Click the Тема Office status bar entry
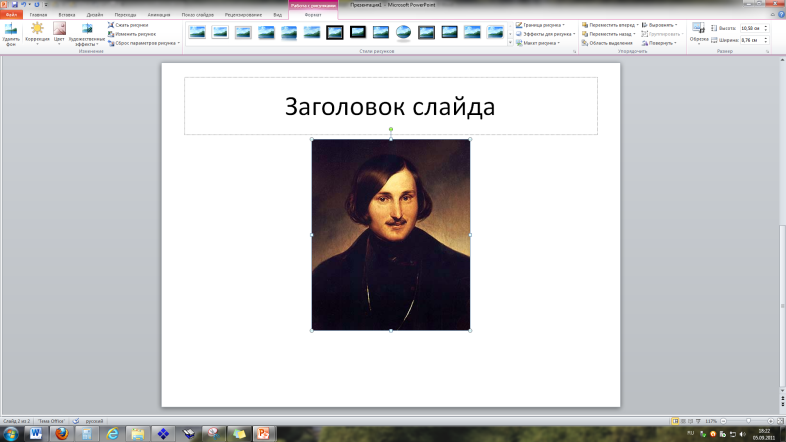The image size is (786, 442). [51, 421]
